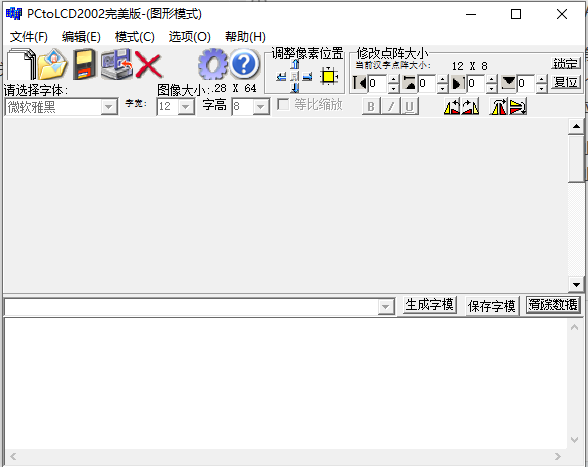This screenshot has width=588, height=467.
Task: Open the 模式(C) menu
Action: click(135, 37)
